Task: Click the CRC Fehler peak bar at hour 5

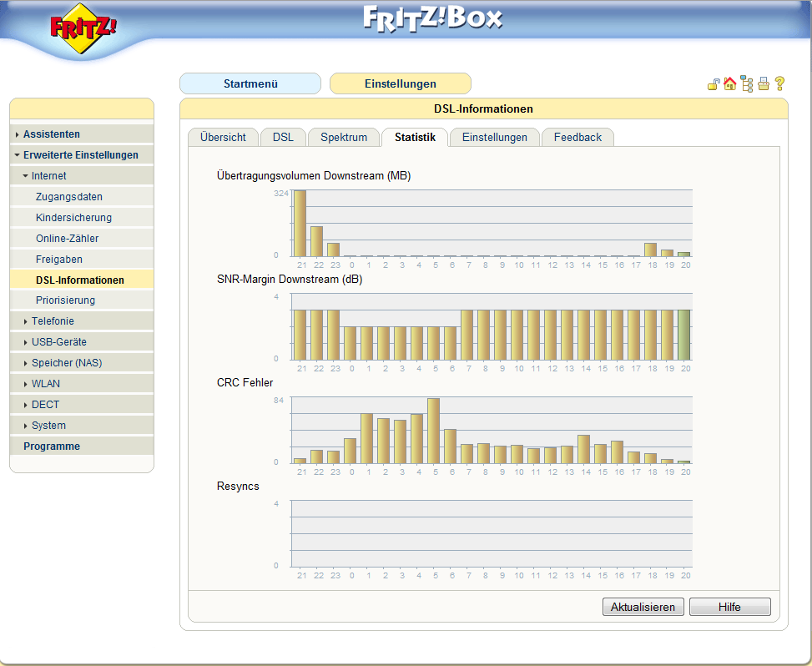Action: point(433,431)
